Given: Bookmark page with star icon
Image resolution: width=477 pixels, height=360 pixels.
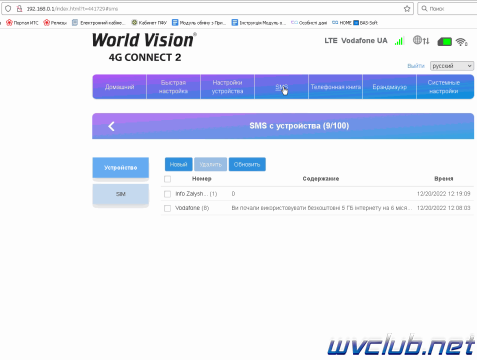Looking at the screenshot, I should tap(407, 9).
